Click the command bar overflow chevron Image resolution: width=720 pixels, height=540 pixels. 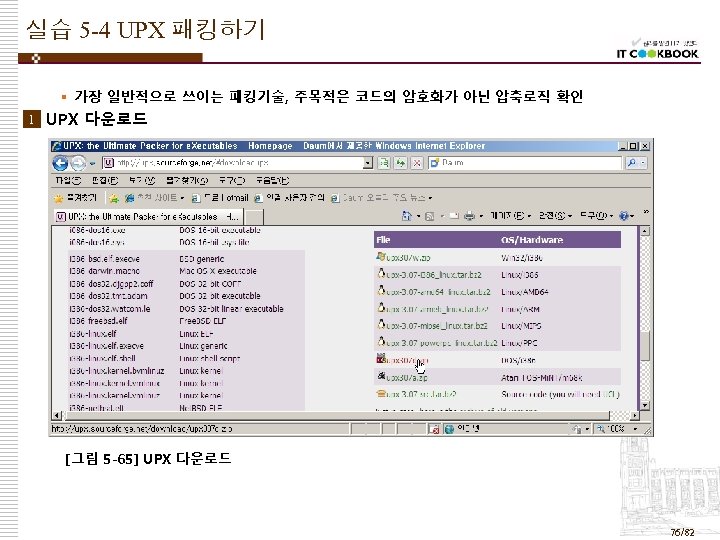[x=646, y=212]
